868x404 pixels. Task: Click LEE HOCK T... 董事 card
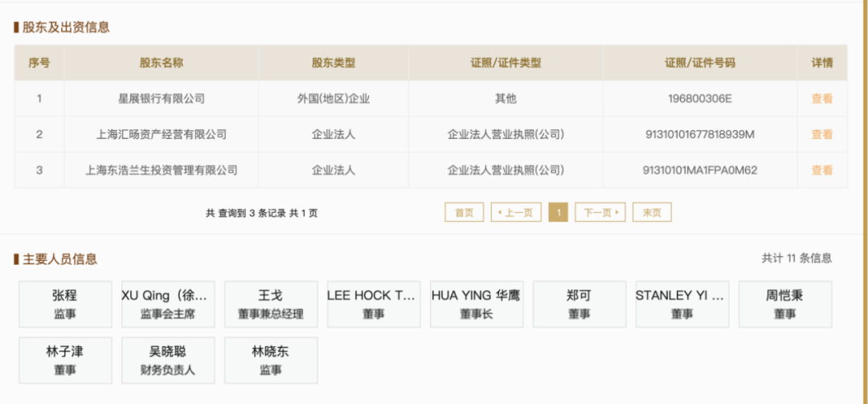pos(374,304)
